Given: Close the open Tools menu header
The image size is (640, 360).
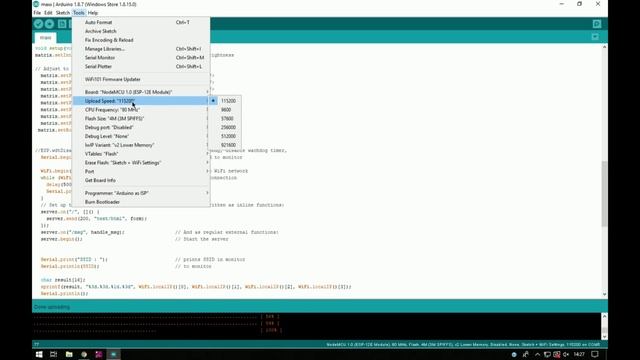Looking at the screenshot, I should [x=79, y=13].
